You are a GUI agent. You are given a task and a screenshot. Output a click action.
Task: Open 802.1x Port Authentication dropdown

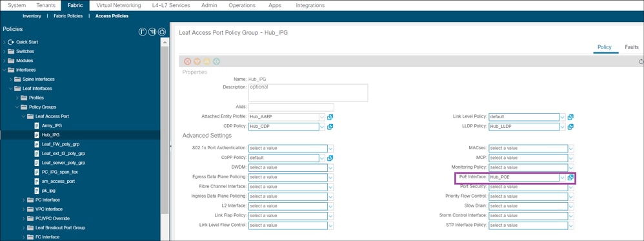[x=330, y=148]
